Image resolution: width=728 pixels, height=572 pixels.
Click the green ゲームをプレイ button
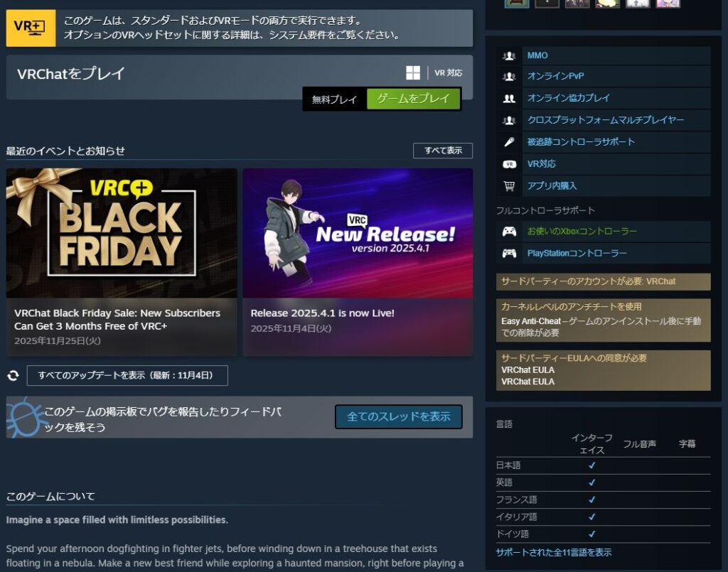click(413, 99)
